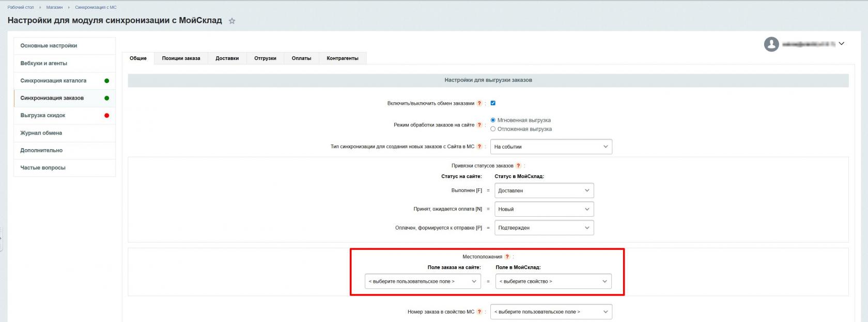Image resolution: width=868 pixels, height=322 pixels.
Task: Open МойСклад property dropdown under Местоположения
Action: [x=553, y=281]
